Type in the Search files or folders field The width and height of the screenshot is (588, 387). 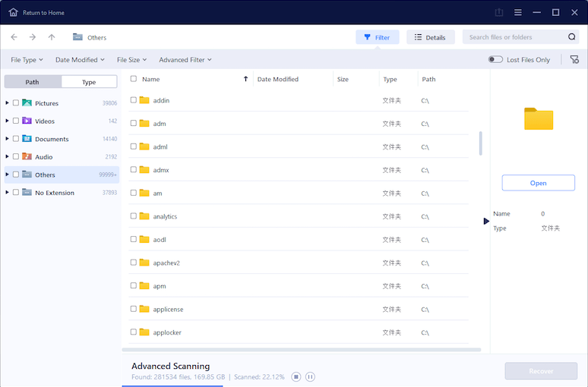point(515,37)
